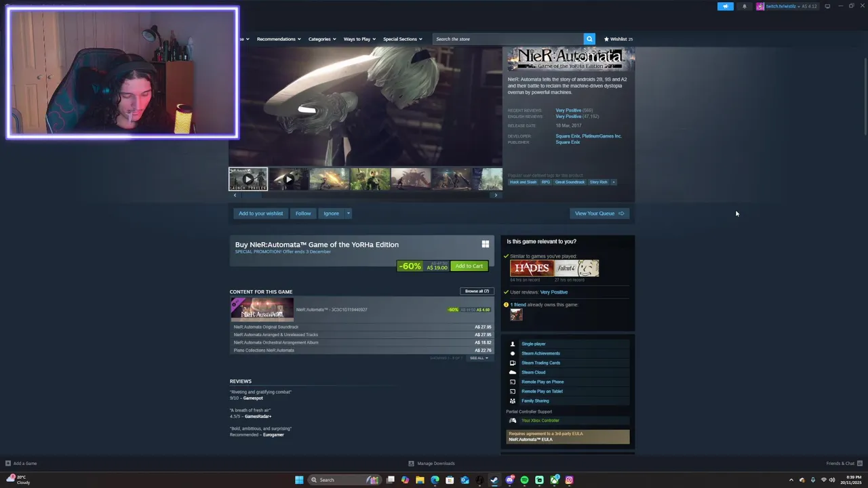Viewport: 868px width, 488px height.
Task: Click the Xbox controller gamepad icon
Action: pos(512,420)
